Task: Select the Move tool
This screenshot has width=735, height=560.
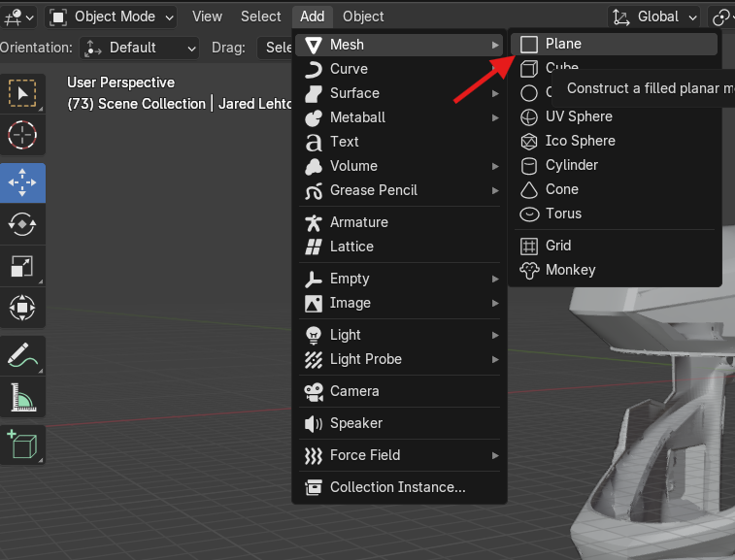Action: coord(22,182)
